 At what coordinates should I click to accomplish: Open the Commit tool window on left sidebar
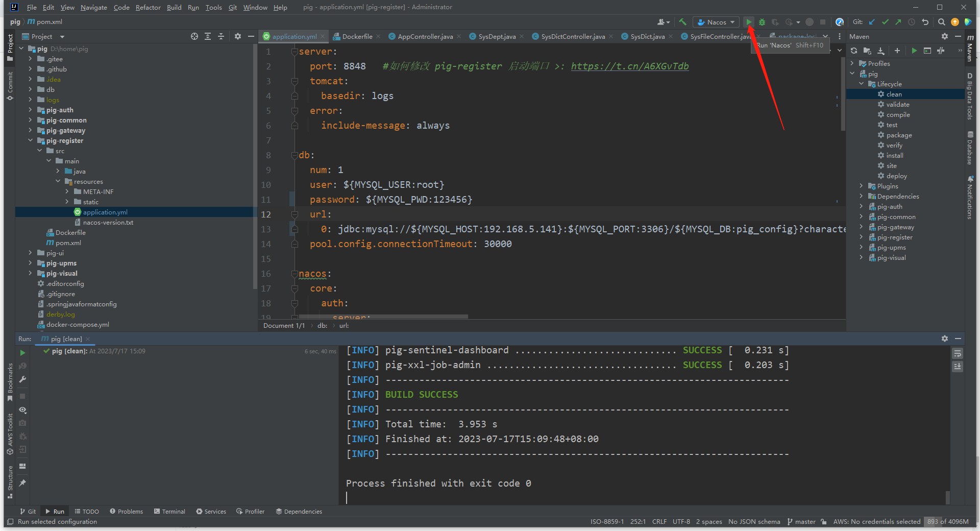point(10,86)
